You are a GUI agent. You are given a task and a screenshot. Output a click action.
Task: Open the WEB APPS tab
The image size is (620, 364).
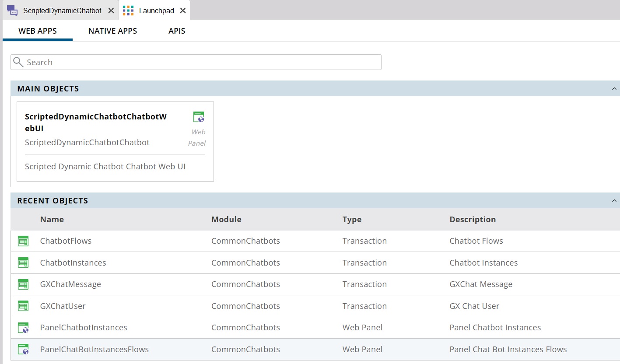coord(38,31)
